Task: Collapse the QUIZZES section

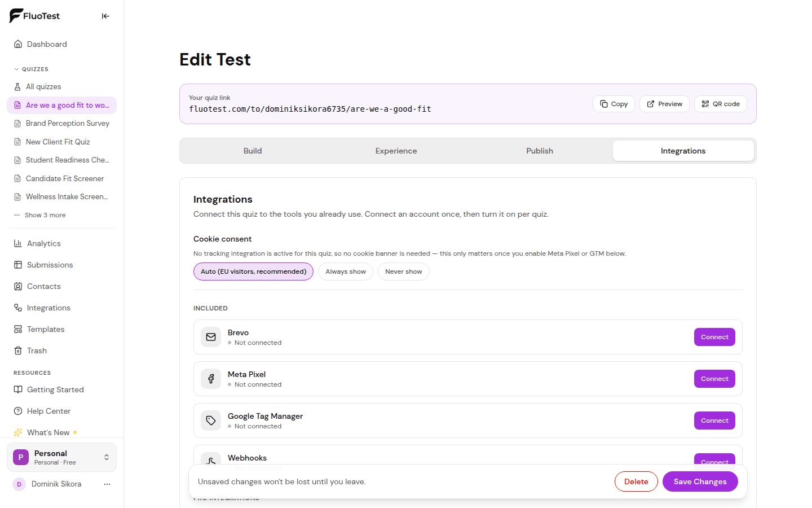Action: click(x=31, y=69)
